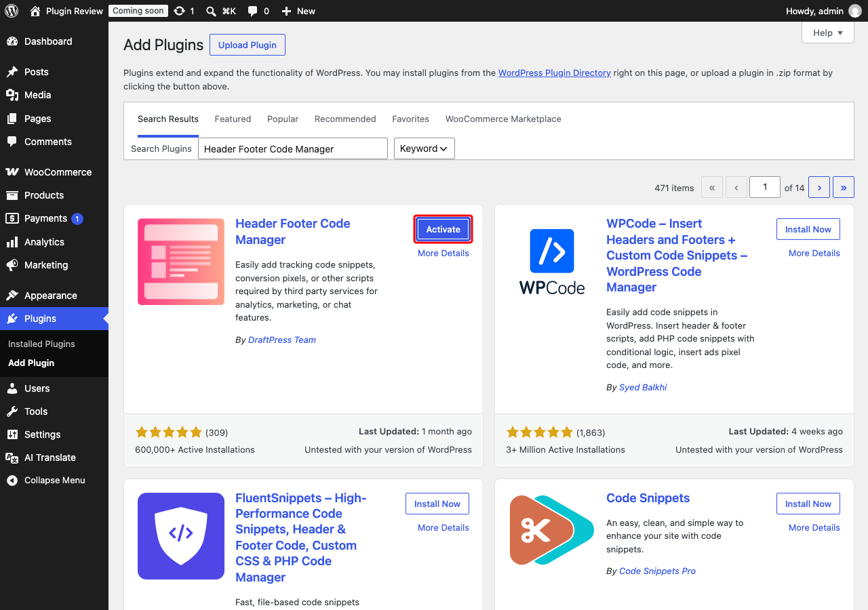This screenshot has width=868, height=610.
Task: Click the Posts pushpin icon
Action: coord(12,72)
